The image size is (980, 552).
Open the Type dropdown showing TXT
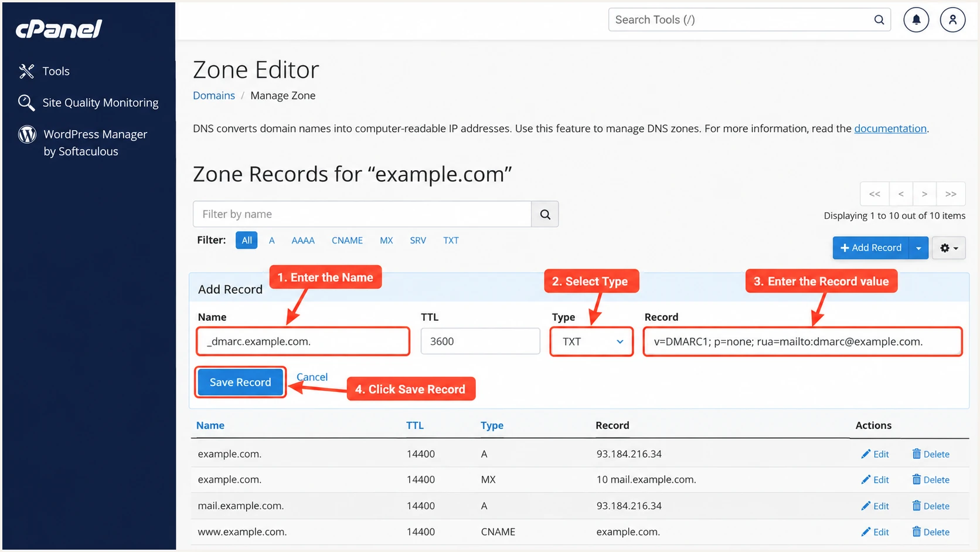591,341
